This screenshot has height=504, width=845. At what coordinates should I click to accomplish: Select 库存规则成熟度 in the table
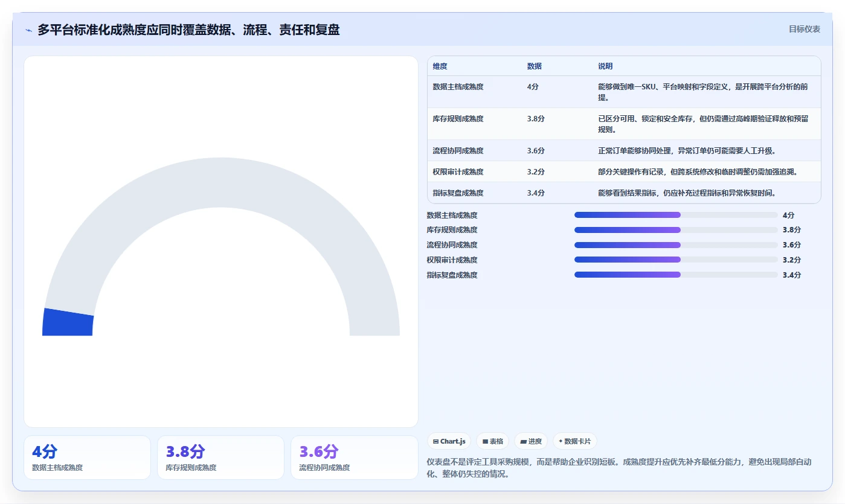point(458,119)
